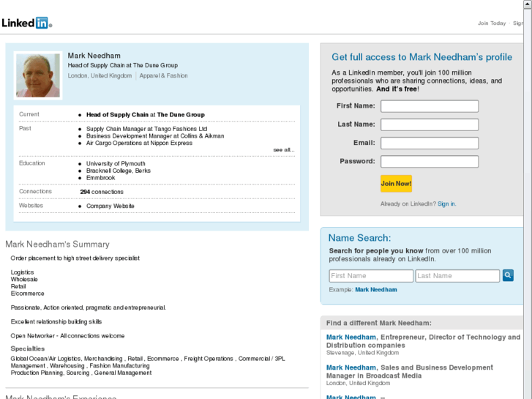The image size is (532, 399).
Task: Click London, United Kingdom under profile name
Action: click(x=100, y=75)
